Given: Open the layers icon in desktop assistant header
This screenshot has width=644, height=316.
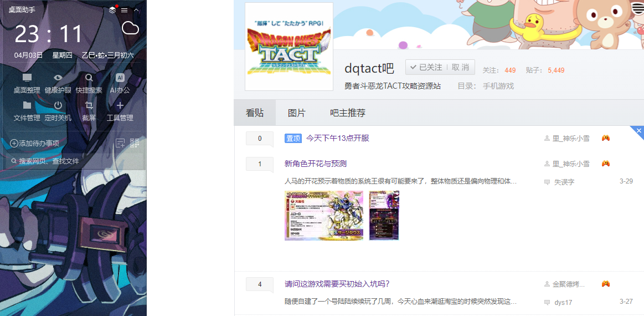Looking at the screenshot, I should click(112, 10).
